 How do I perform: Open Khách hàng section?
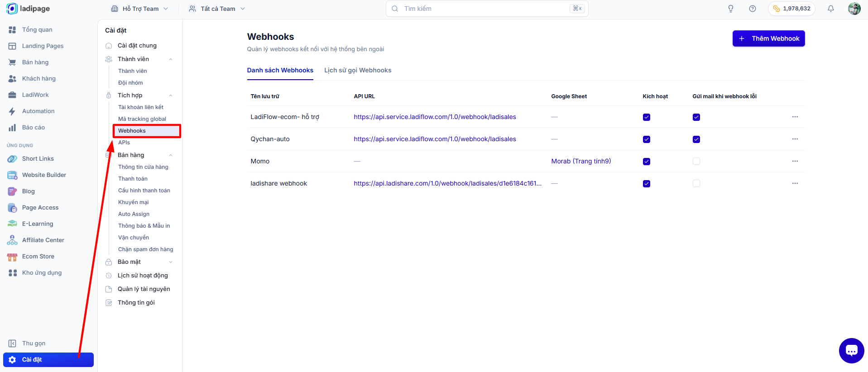pyautogui.click(x=39, y=79)
